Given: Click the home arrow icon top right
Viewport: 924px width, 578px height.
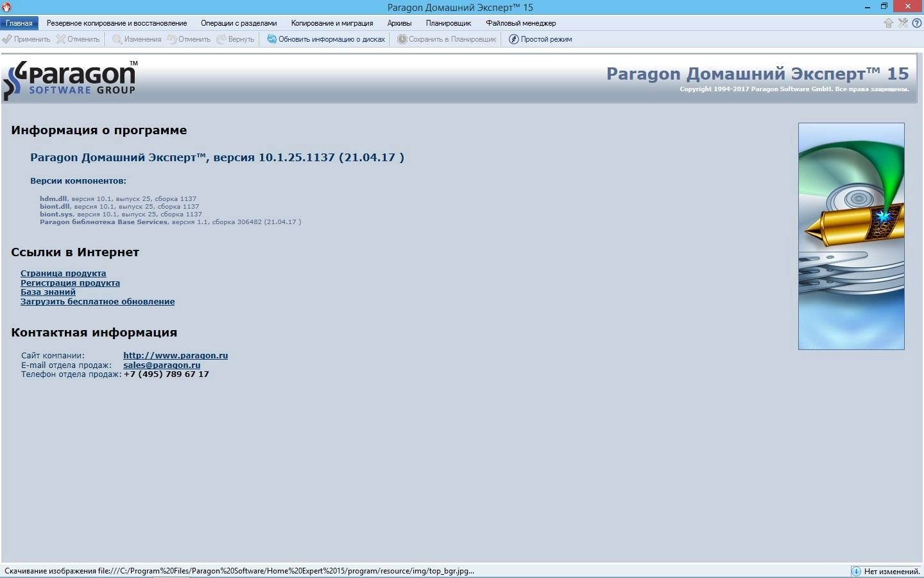Looking at the screenshot, I should point(889,23).
